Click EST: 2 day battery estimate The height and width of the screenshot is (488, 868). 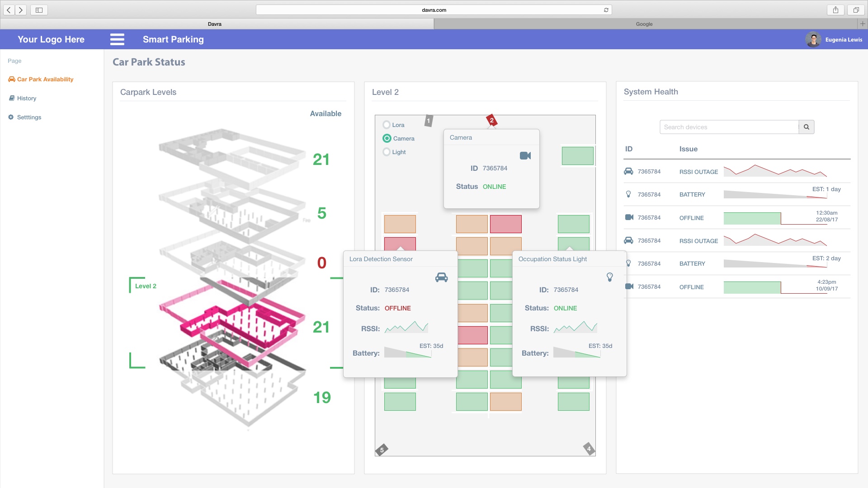click(826, 258)
